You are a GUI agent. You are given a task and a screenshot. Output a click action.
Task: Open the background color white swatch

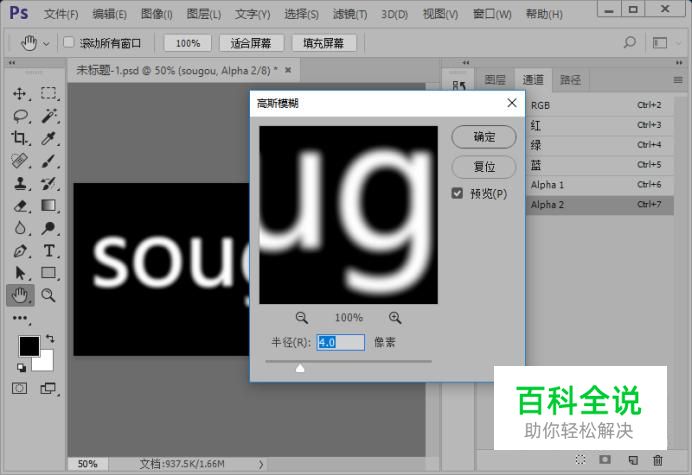coord(47,363)
